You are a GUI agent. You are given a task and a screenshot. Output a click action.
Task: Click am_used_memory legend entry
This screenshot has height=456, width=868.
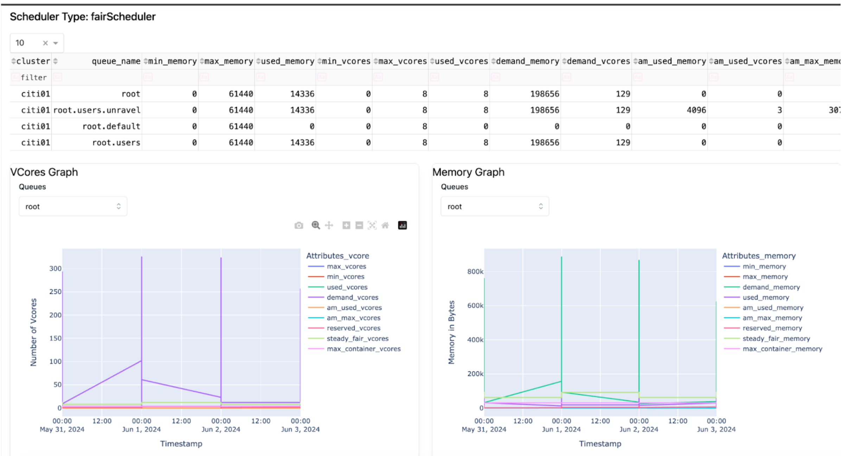point(764,308)
